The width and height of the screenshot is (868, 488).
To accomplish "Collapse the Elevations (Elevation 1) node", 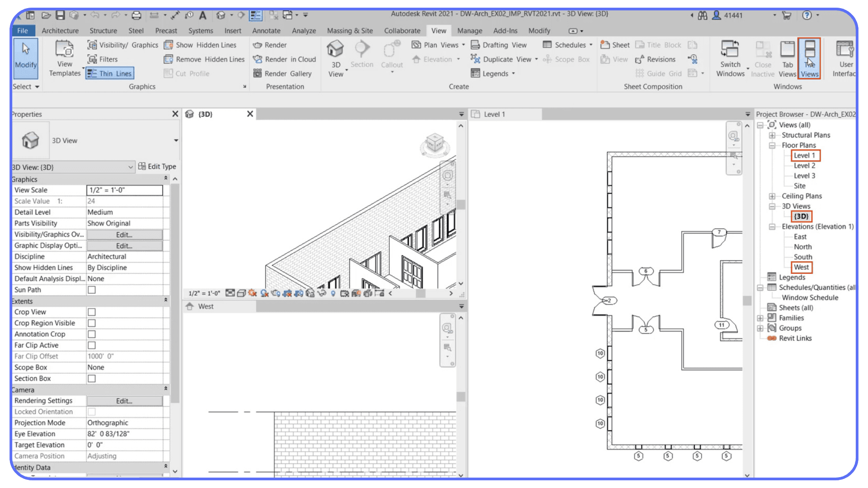I will click(x=772, y=226).
